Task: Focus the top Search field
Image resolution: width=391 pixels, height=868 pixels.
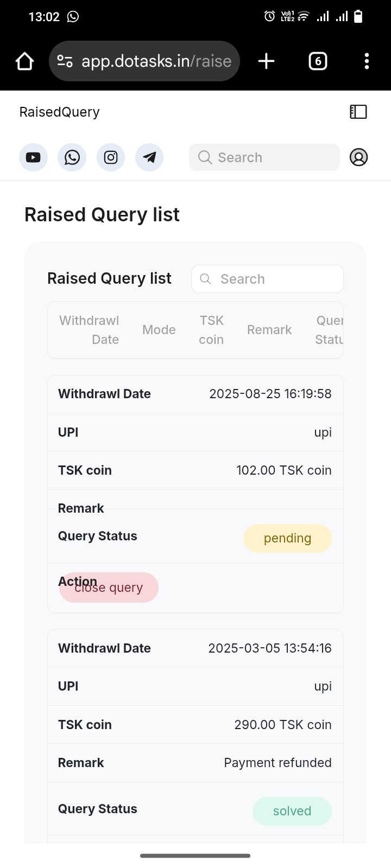Action: pos(264,157)
